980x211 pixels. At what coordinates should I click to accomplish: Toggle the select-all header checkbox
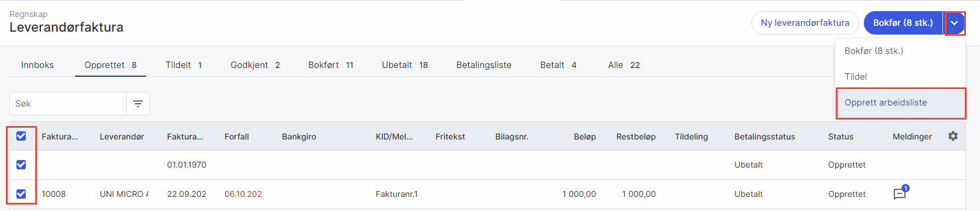click(21, 136)
